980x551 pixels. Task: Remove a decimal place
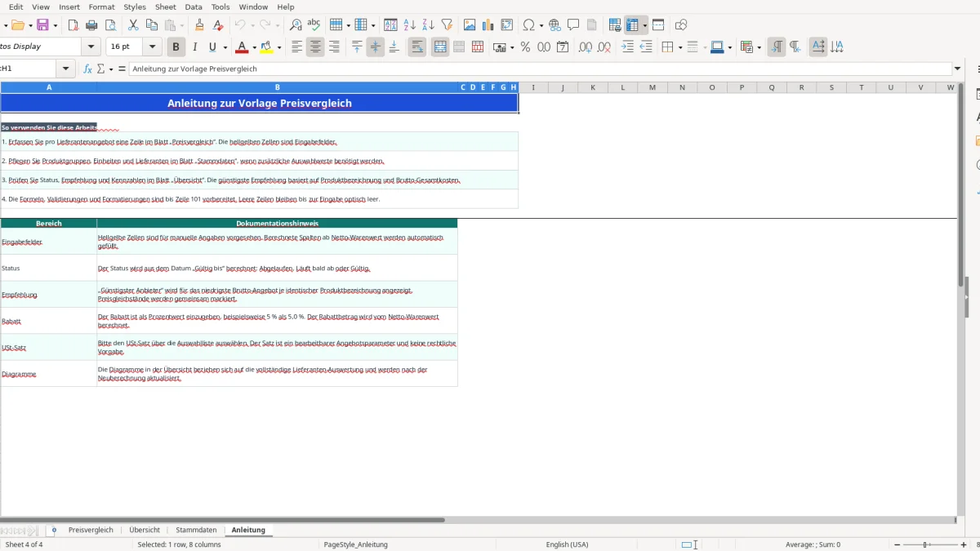(x=604, y=47)
